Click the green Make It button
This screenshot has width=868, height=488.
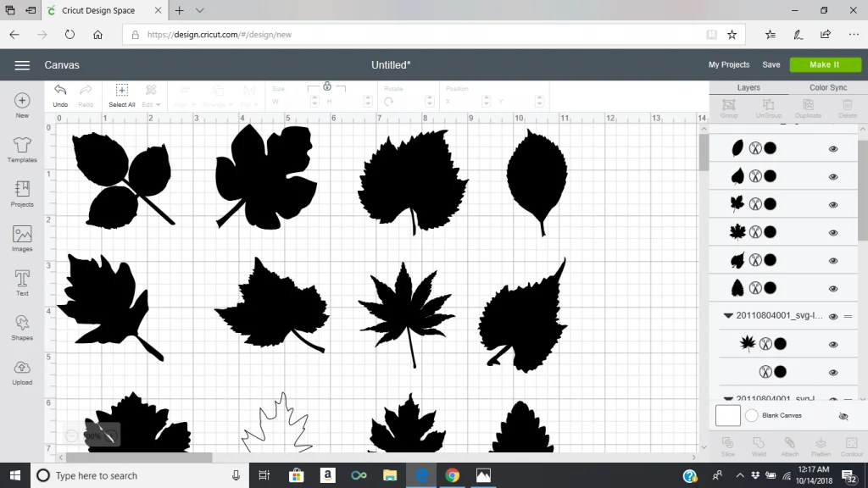tap(824, 64)
